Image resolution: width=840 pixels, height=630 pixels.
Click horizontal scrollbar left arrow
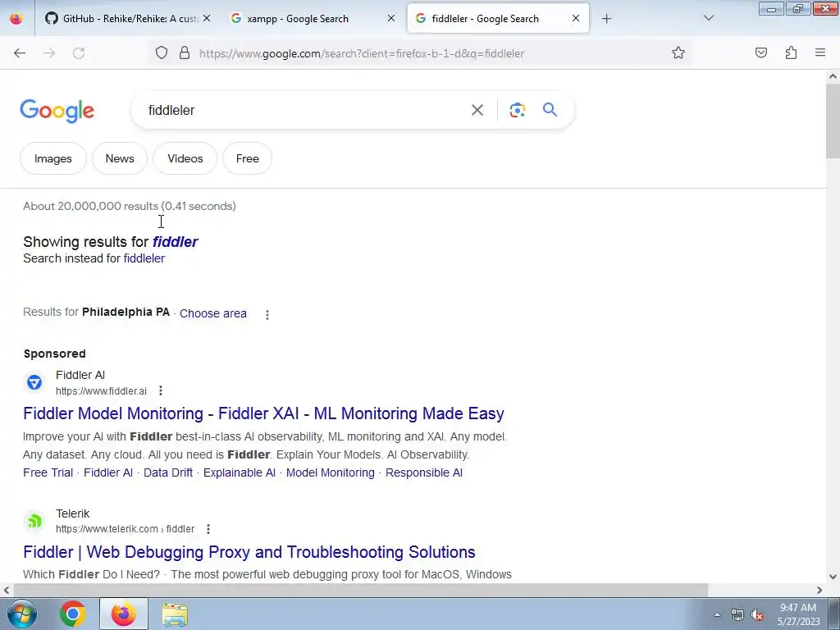coord(7,591)
